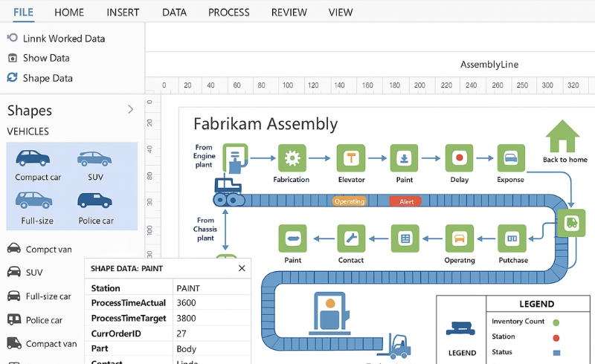This screenshot has height=364, width=595.
Task: Select the Police car shape in grid
Action: pyautogui.click(x=95, y=208)
